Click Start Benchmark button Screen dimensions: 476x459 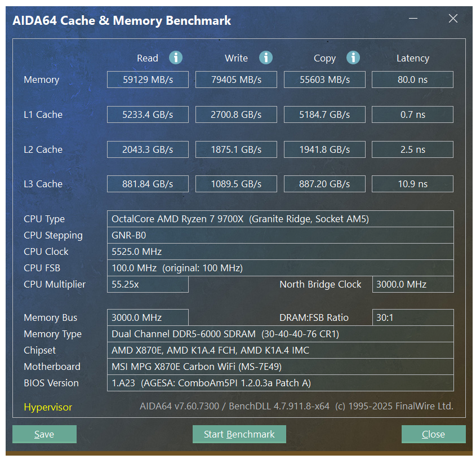[x=239, y=434]
